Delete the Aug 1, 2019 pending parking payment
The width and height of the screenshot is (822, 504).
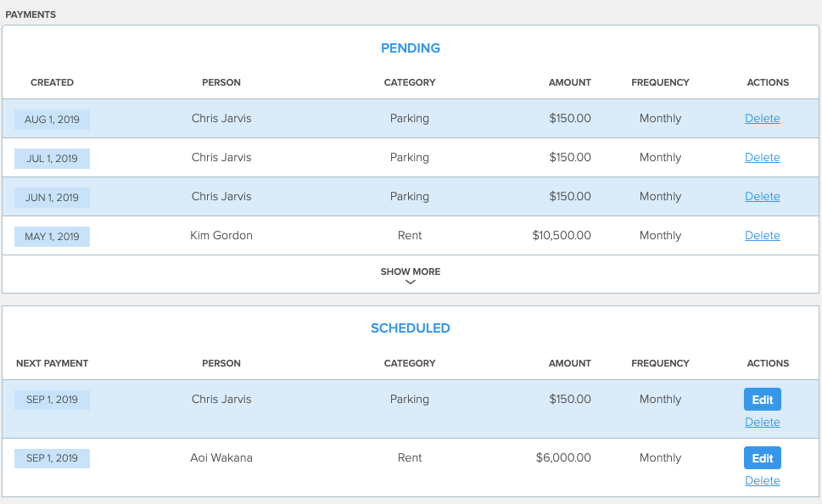tap(763, 119)
